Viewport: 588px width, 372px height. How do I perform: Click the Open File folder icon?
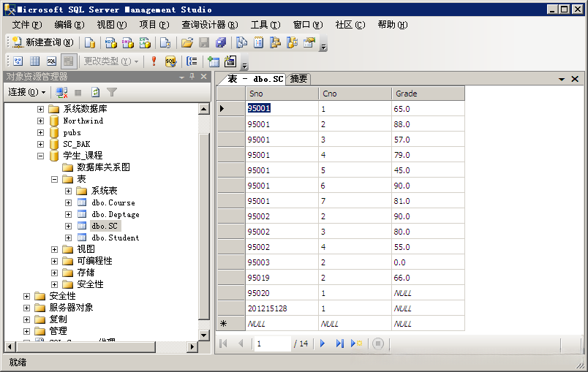pyautogui.click(x=187, y=42)
